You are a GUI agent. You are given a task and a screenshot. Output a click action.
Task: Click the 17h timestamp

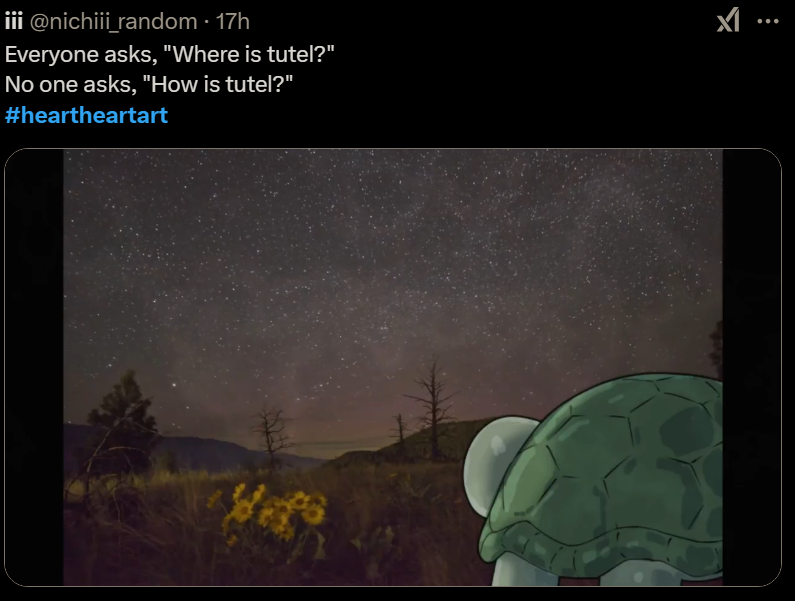(x=233, y=21)
